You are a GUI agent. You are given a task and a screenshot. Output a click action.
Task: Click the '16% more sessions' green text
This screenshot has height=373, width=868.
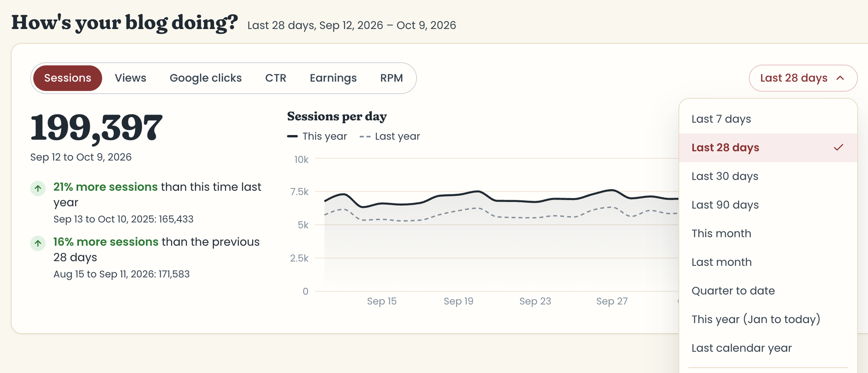[106, 242]
